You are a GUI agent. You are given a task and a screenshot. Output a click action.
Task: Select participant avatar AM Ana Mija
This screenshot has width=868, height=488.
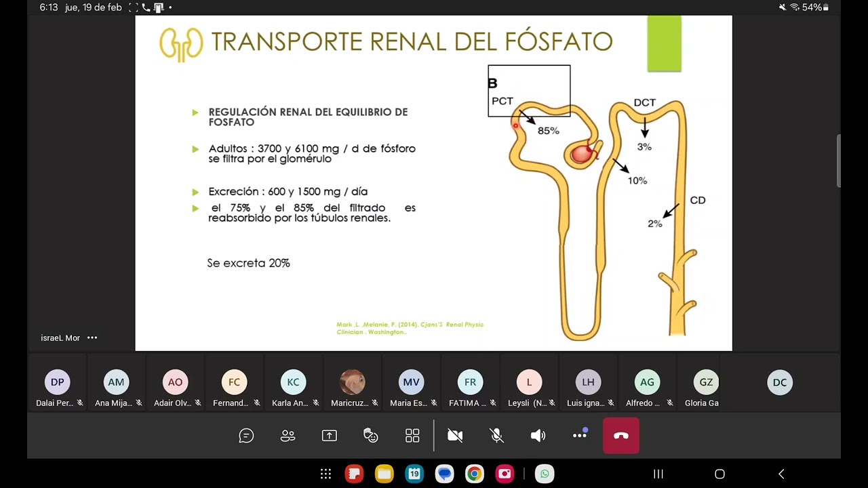[x=116, y=382]
